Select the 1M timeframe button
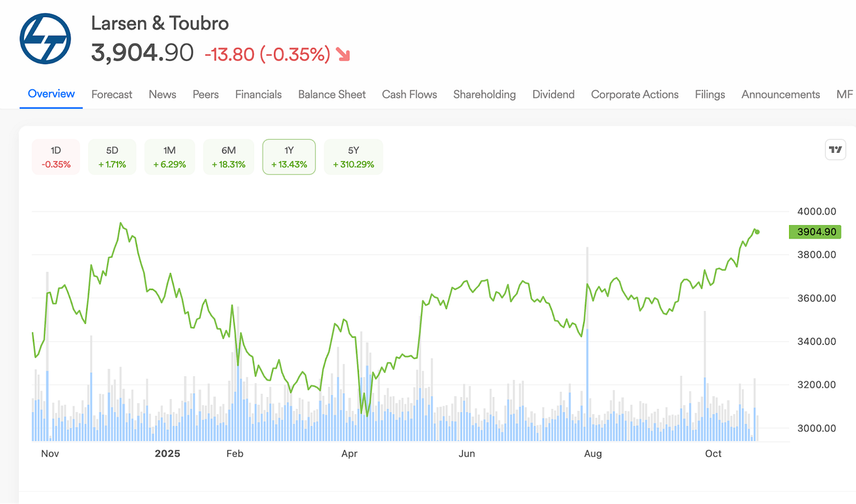This screenshot has height=504, width=856. (x=169, y=157)
